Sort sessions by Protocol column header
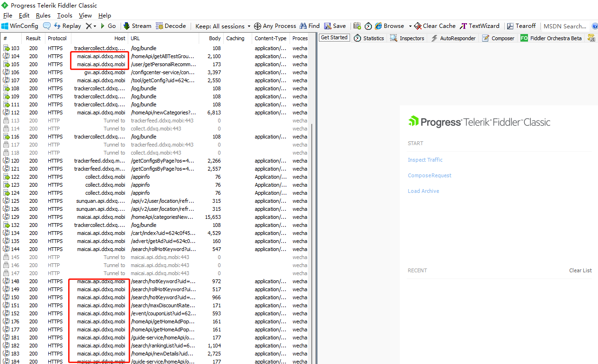The image size is (598, 364). tap(57, 38)
